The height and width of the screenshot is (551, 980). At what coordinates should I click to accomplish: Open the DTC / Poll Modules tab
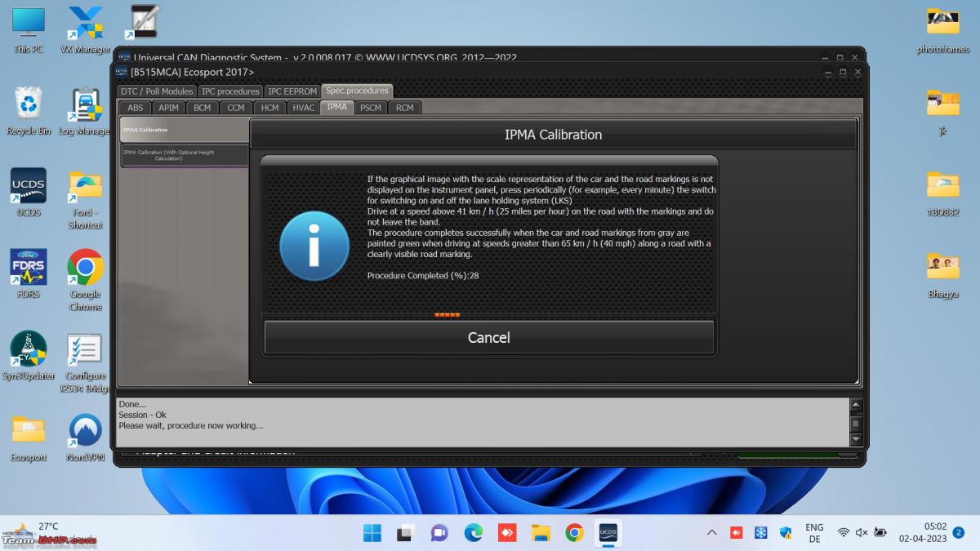coord(157,91)
